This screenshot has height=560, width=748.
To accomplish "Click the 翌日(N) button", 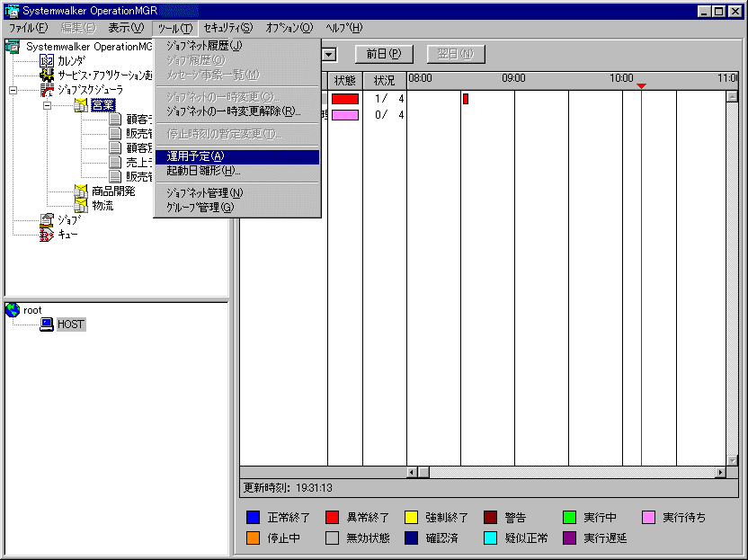I will [x=456, y=54].
